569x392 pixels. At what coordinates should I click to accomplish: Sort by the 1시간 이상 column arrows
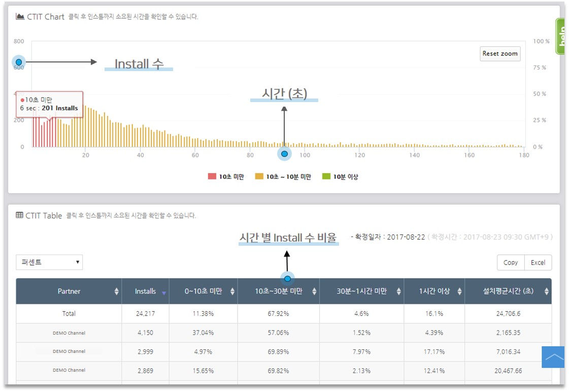(x=459, y=291)
